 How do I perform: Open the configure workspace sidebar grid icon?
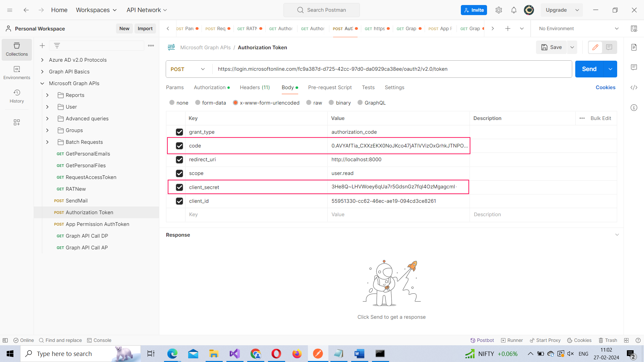tap(17, 122)
